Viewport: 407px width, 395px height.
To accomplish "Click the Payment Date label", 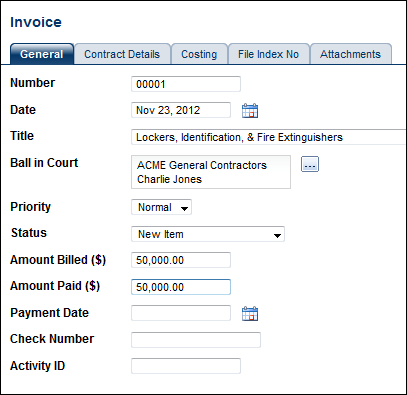I will click(x=50, y=313).
